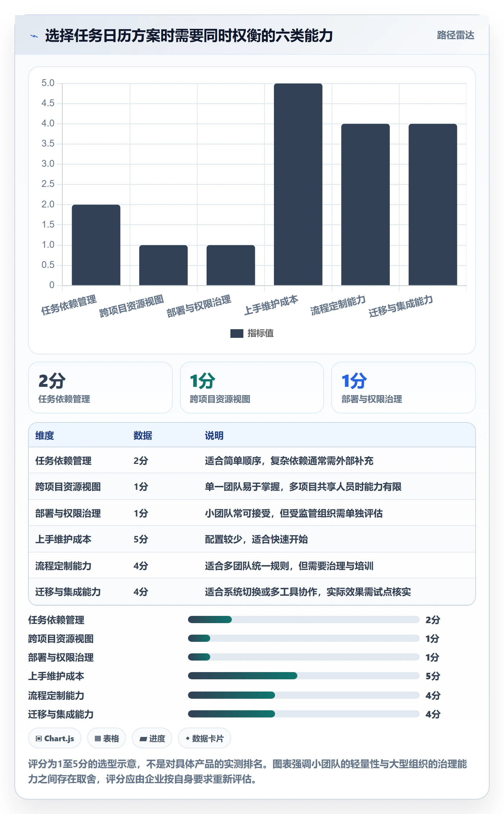Image resolution: width=504 pixels, height=814 pixels.
Task: Click the 迁移与集成能力 chart bar
Action: click(x=433, y=205)
